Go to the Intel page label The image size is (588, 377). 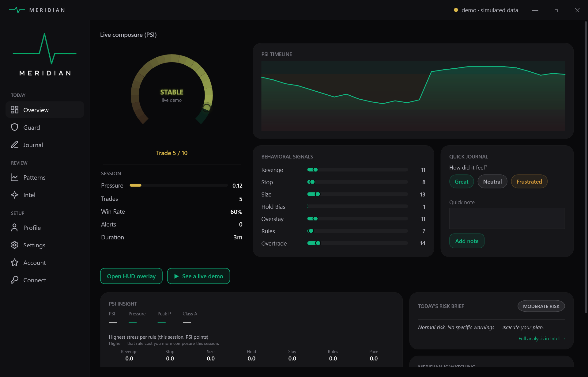[29, 195]
